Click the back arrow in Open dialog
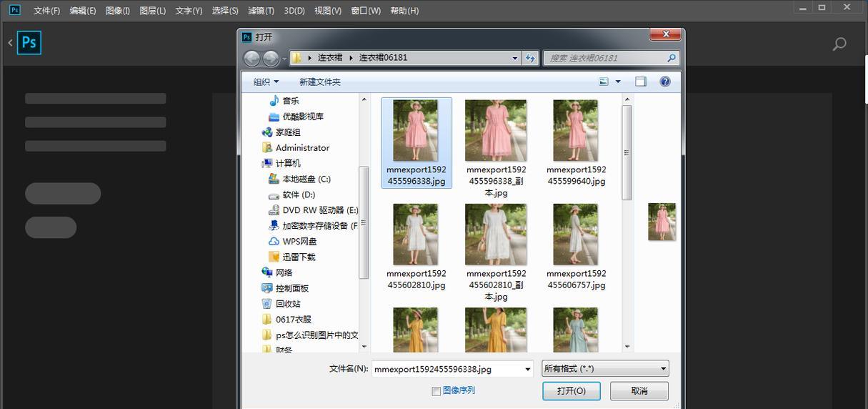This screenshot has width=868, height=409. [251, 58]
